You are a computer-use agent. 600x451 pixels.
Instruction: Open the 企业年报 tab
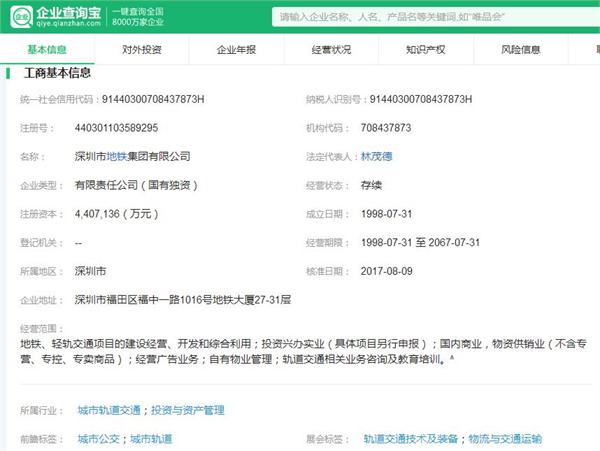point(236,50)
